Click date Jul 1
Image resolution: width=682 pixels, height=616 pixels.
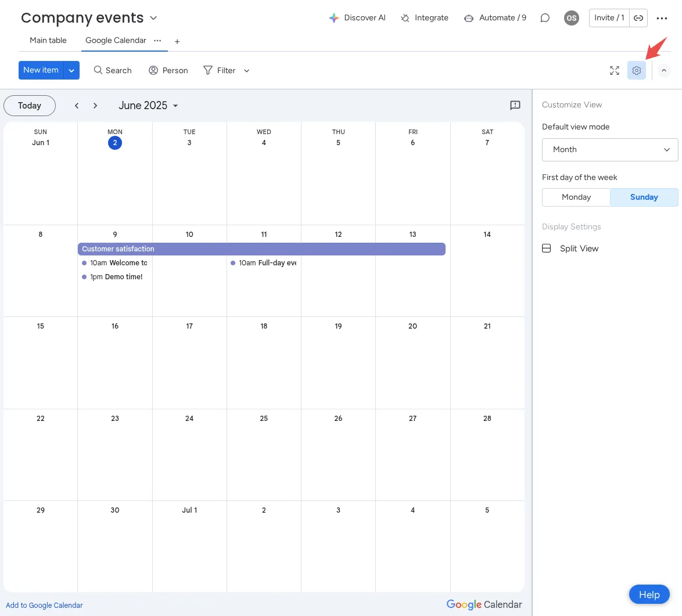pyautogui.click(x=189, y=510)
